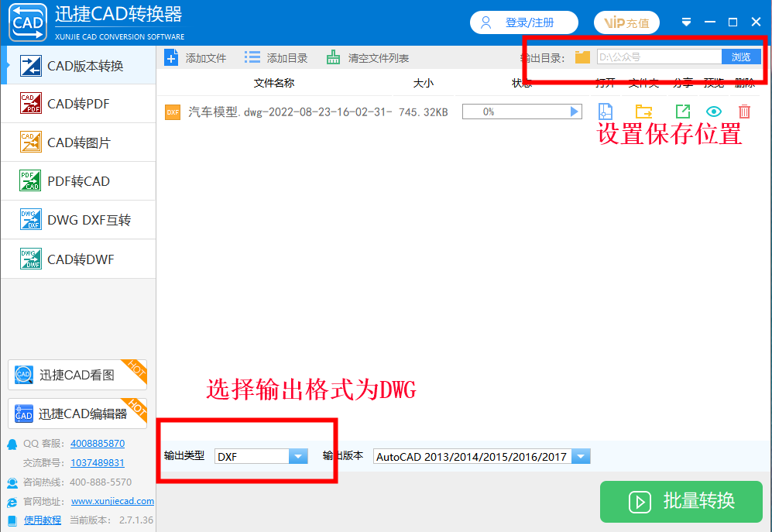Open the 迅捷CAD看图 viewer shortcut
Image resolution: width=772 pixels, height=532 pixels.
[77, 374]
